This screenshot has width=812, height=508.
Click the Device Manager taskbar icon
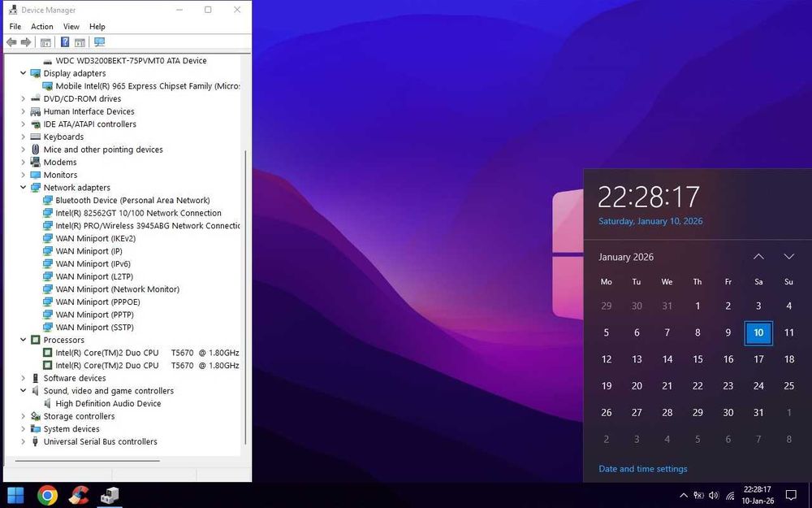coord(110,496)
